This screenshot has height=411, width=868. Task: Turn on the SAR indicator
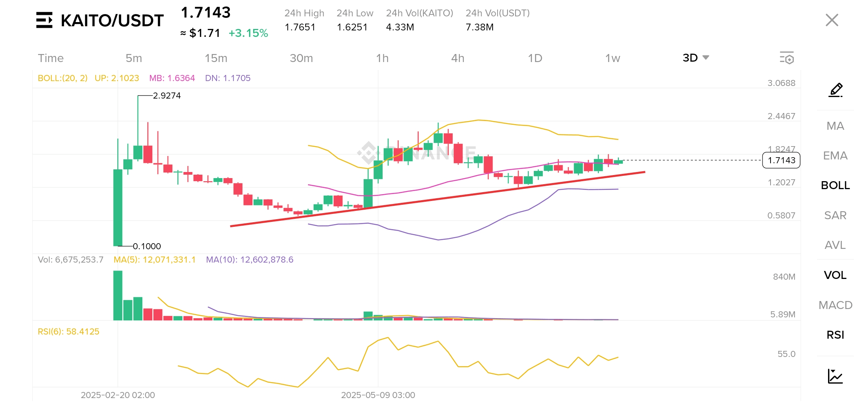(x=835, y=215)
